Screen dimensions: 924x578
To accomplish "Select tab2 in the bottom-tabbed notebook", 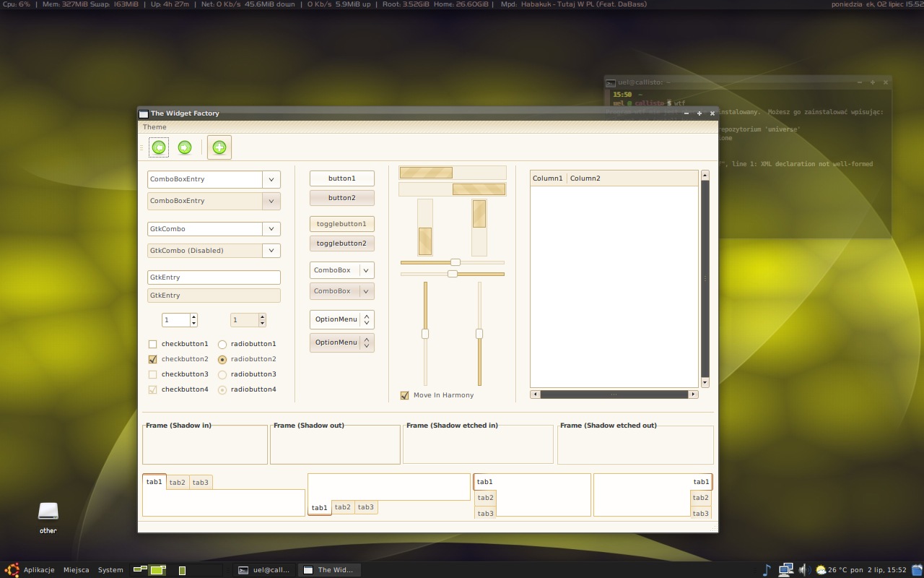I will (x=343, y=507).
